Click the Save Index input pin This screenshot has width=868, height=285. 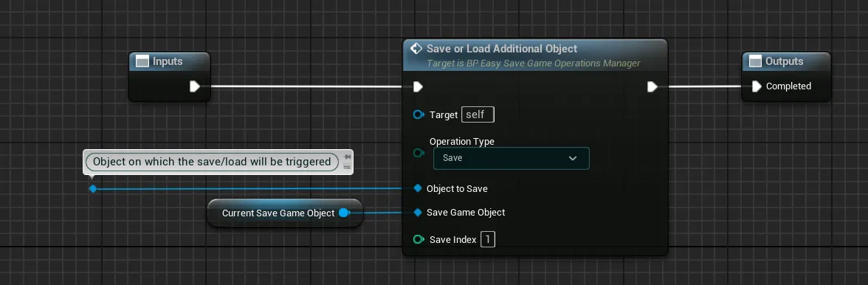[418, 240]
